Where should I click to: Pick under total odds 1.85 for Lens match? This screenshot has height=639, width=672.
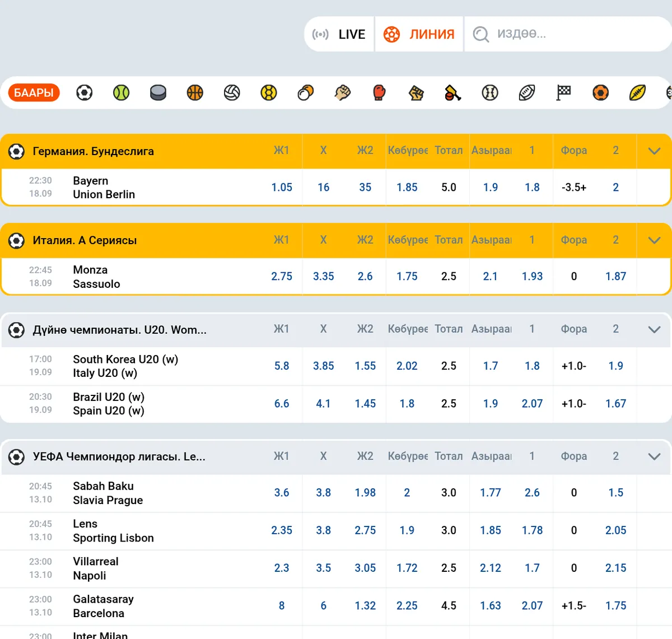coord(491,530)
